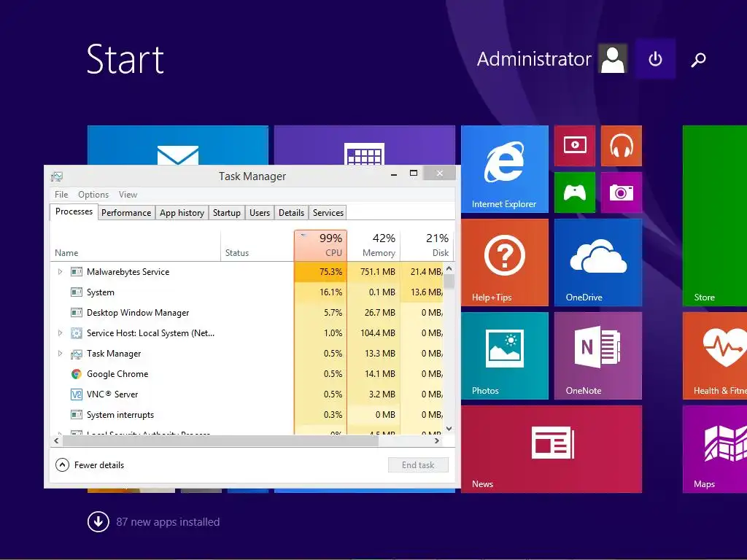Open the Photos tile
This screenshot has width=747, height=560.
[505, 356]
